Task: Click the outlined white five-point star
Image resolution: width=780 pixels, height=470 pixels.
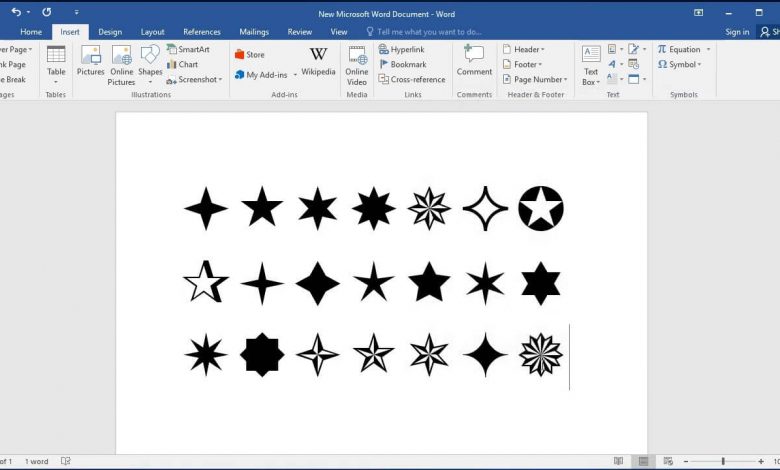Action: tap(205, 282)
